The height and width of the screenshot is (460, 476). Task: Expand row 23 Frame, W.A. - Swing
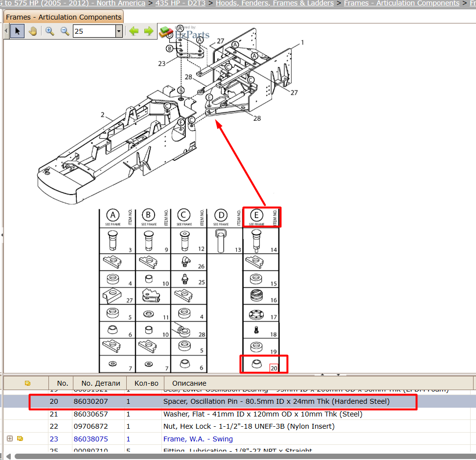point(10,438)
